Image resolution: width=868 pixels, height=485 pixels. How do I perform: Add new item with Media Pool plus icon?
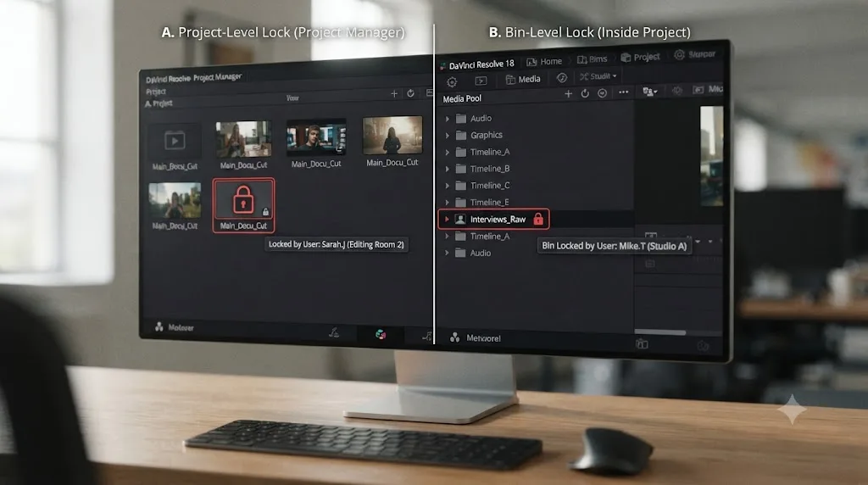568,93
